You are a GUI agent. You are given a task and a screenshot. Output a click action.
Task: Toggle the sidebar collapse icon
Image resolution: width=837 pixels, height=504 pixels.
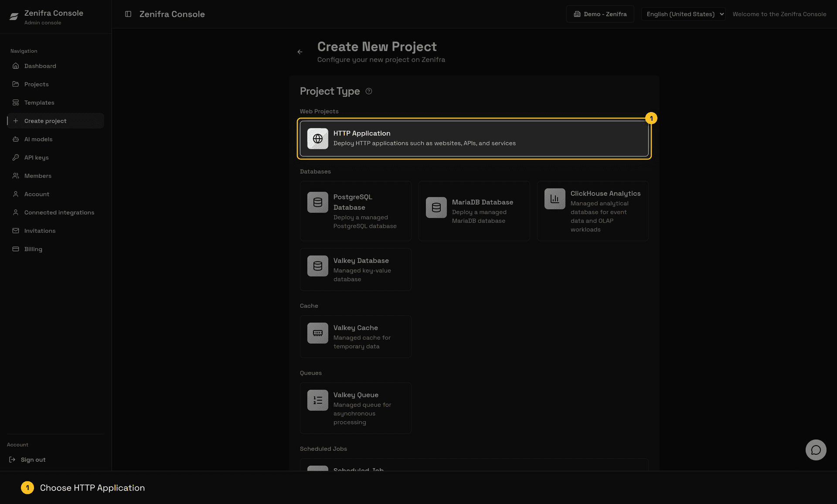[x=128, y=14]
